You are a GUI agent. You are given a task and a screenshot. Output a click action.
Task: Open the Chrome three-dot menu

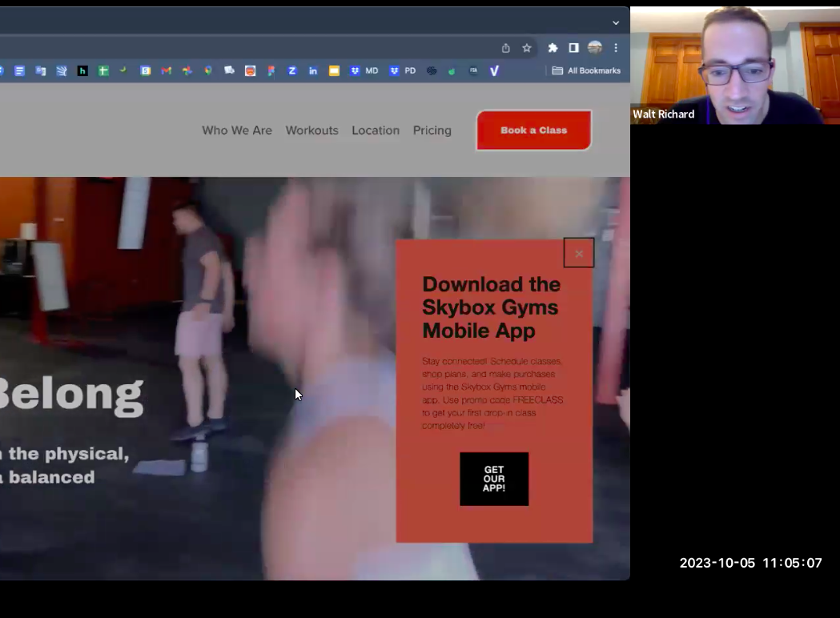click(x=616, y=48)
